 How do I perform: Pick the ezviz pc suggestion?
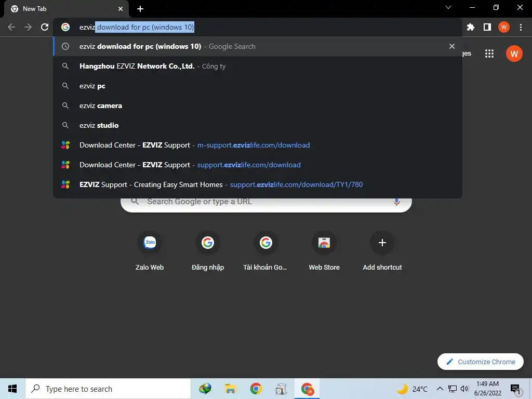[x=258, y=86]
